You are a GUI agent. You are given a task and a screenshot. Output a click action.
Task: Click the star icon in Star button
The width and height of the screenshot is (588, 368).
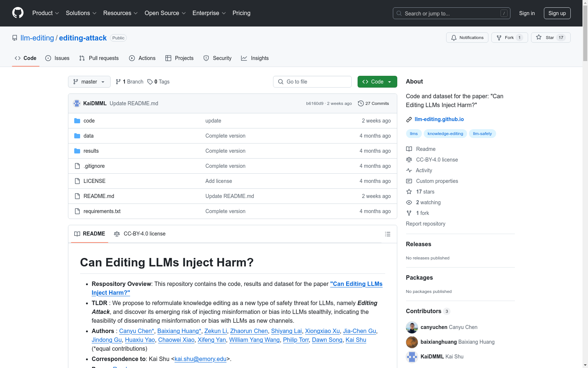539,37
